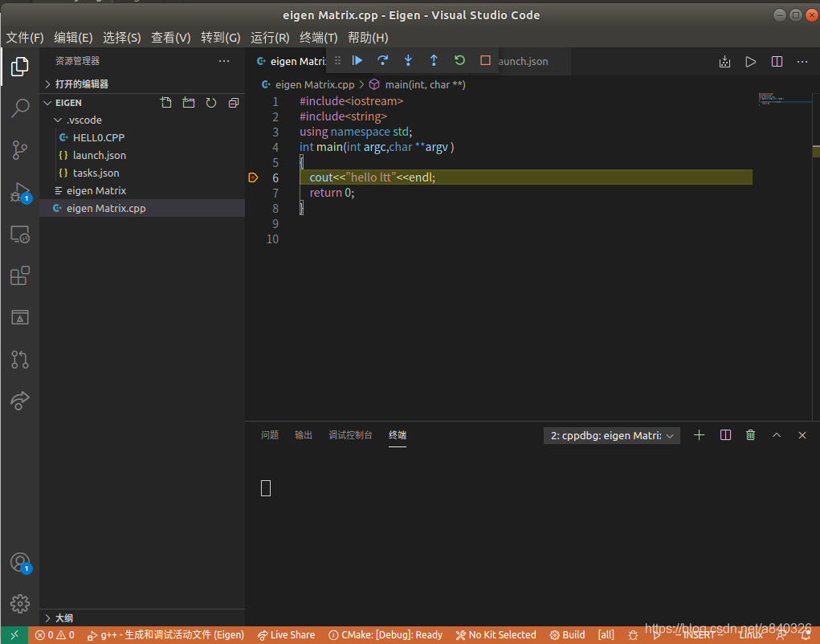Open explorer views and more actions menu
Viewport: 820px width, 644px height.
tap(224, 61)
